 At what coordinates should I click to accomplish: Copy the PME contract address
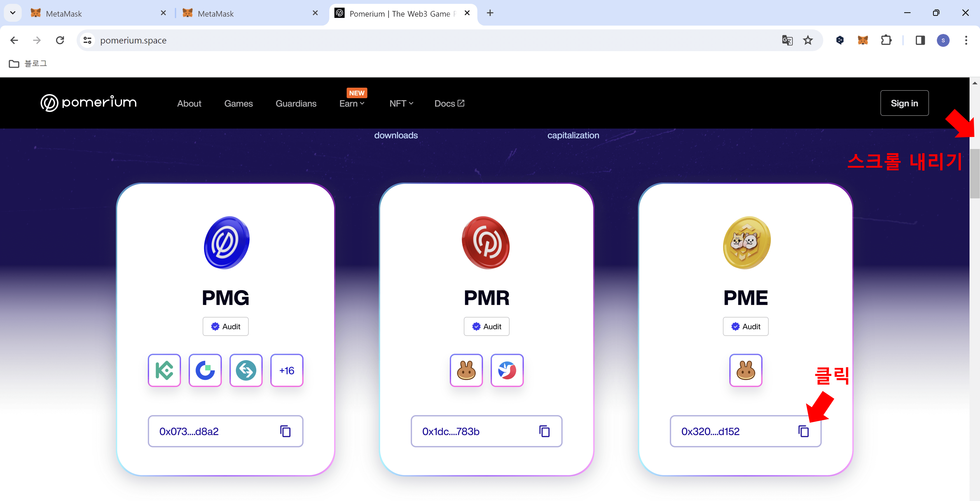[803, 431]
